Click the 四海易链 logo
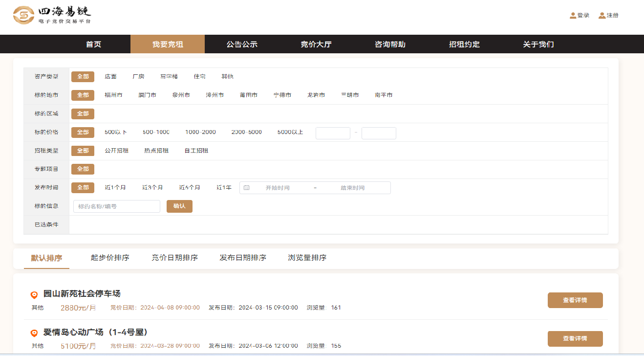 pos(52,15)
